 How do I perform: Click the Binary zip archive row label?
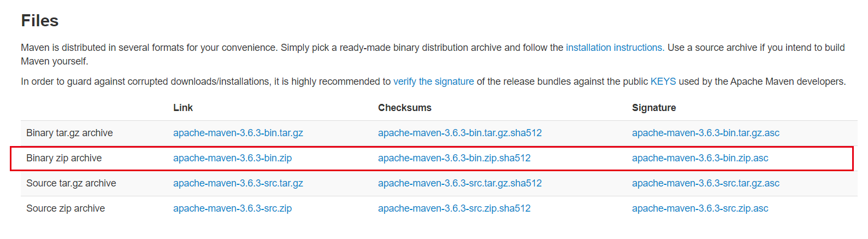(x=64, y=158)
